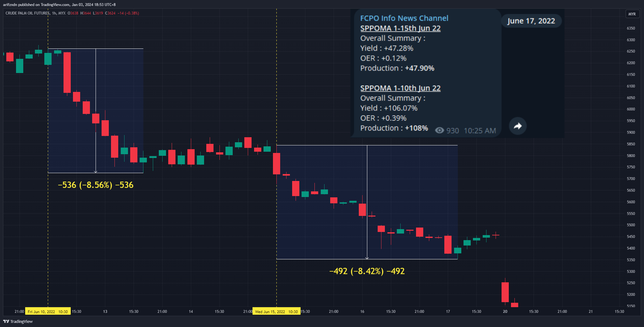Select the Wed Jun 15, 2022 time marker
Screen dimensions: 644x327
[276, 312]
